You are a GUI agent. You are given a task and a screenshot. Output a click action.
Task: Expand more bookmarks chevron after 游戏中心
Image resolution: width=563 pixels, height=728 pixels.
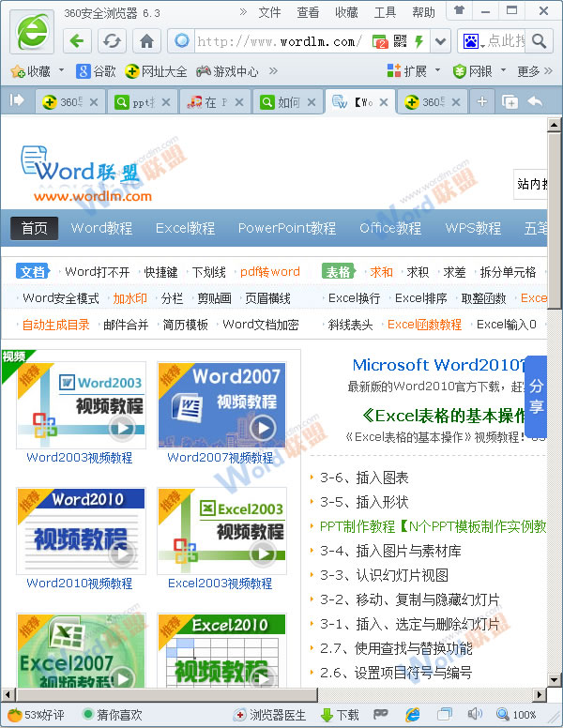click(273, 70)
